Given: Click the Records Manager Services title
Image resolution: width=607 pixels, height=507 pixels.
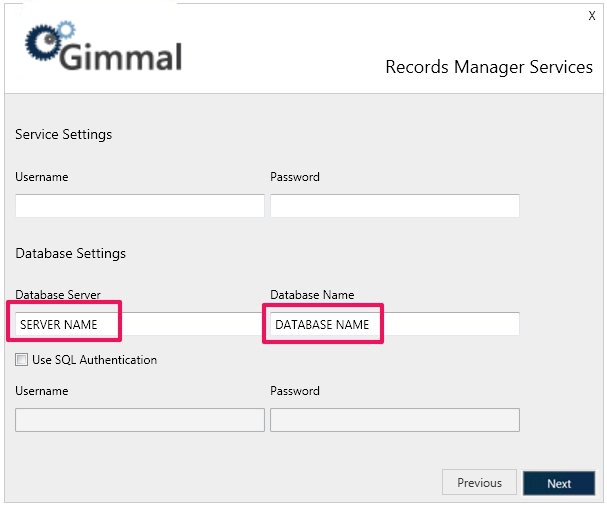Looking at the screenshot, I should point(489,67).
